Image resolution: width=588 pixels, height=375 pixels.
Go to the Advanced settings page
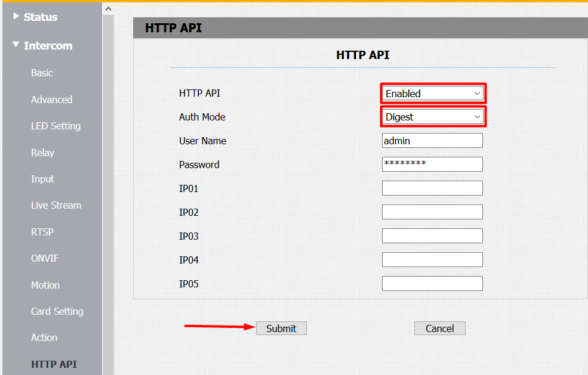[x=51, y=100]
